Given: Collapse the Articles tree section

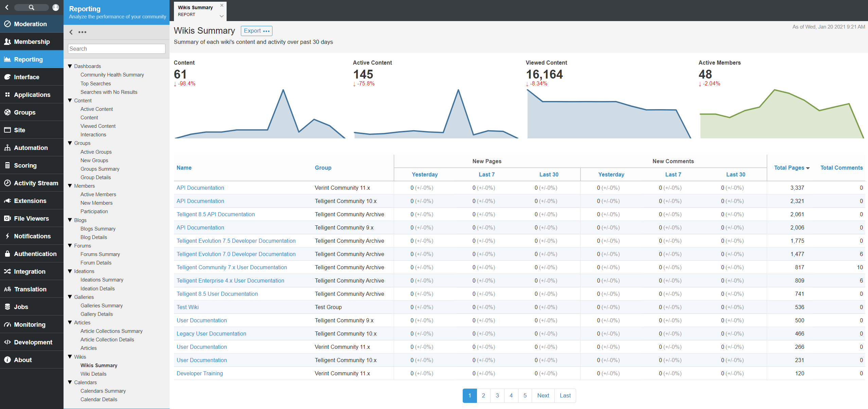Looking at the screenshot, I should click(x=70, y=323).
